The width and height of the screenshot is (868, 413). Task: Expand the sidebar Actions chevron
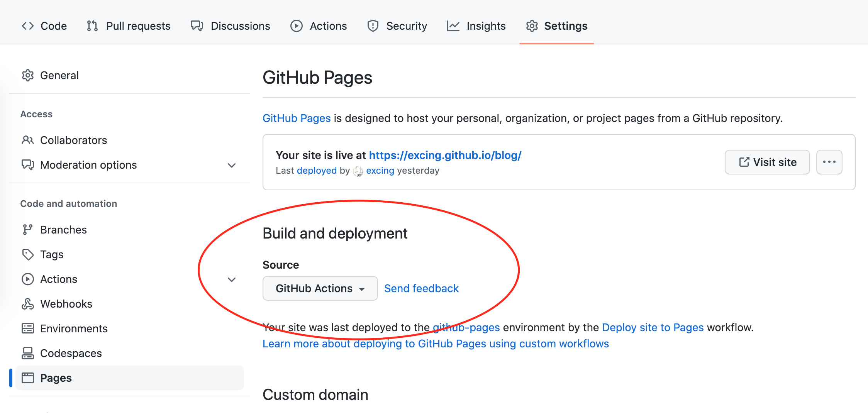pos(232,279)
